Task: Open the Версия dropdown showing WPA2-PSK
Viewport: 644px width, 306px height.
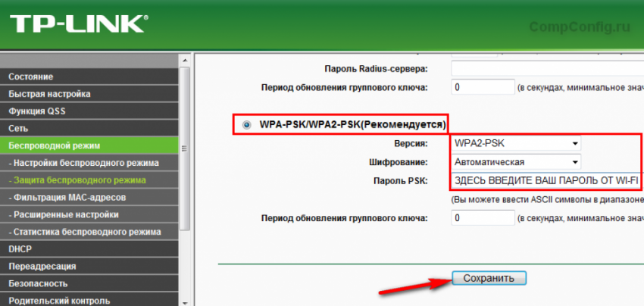Action: pyautogui.click(x=516, y=143)
